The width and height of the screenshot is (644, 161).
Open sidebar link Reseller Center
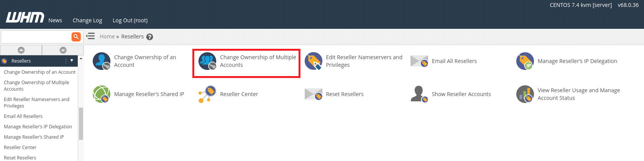click(20, 148)
